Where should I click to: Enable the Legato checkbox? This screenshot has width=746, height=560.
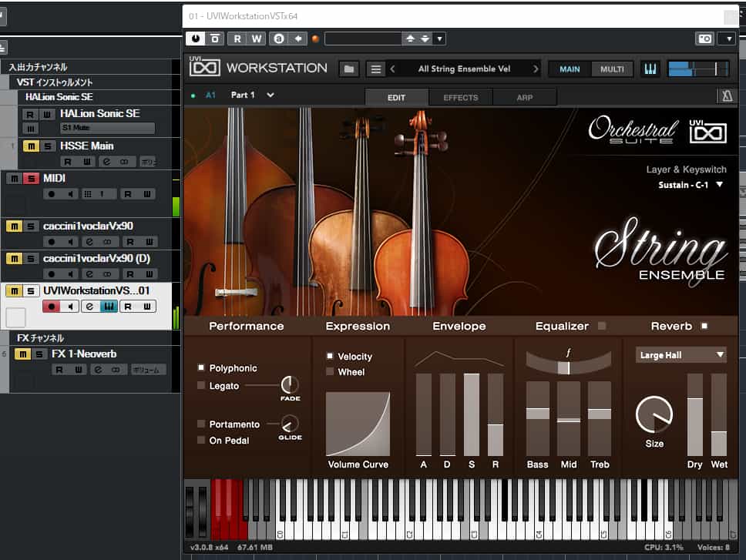point(202,386)
